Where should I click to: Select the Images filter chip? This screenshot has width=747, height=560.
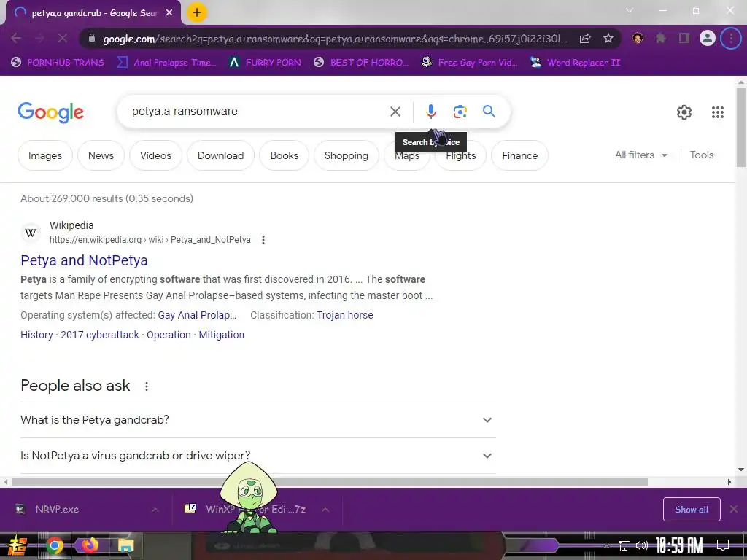44,155
